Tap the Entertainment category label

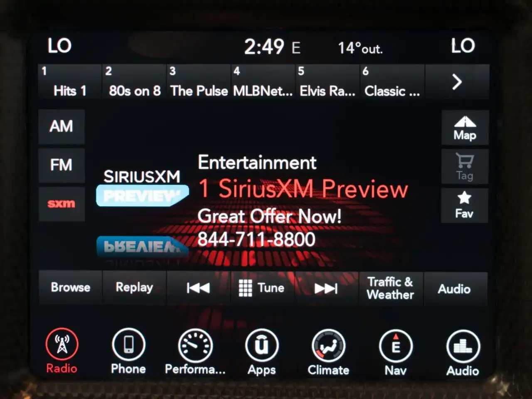pyautogui.click(x=257, y=163)
